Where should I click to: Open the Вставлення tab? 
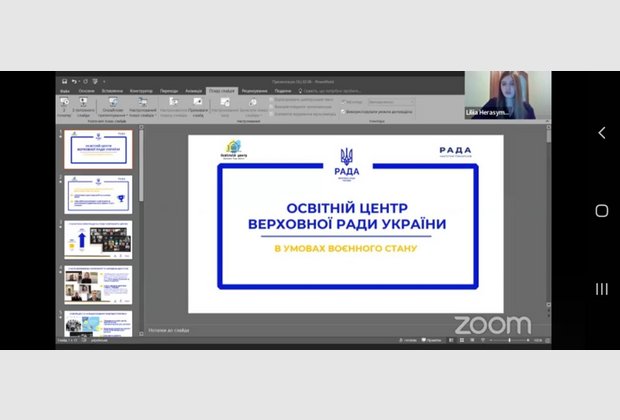tap(112, 91)
